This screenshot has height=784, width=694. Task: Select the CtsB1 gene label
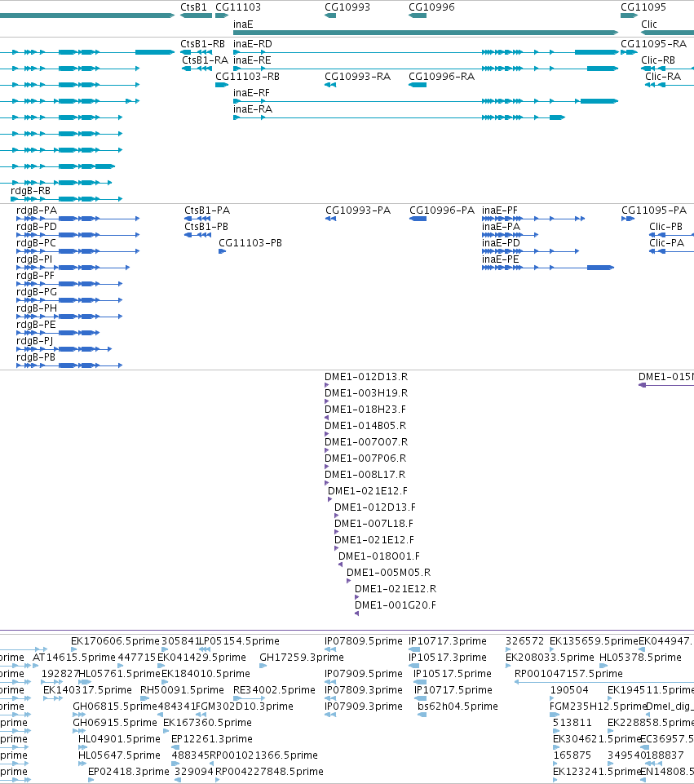tap(193, 7)
